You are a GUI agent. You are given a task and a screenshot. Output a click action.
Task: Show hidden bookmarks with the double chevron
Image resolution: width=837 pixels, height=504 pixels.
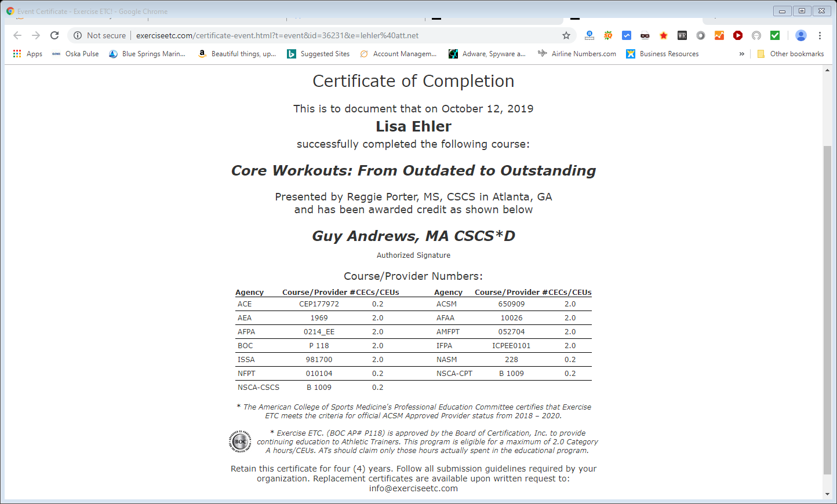tap(741, 54)
